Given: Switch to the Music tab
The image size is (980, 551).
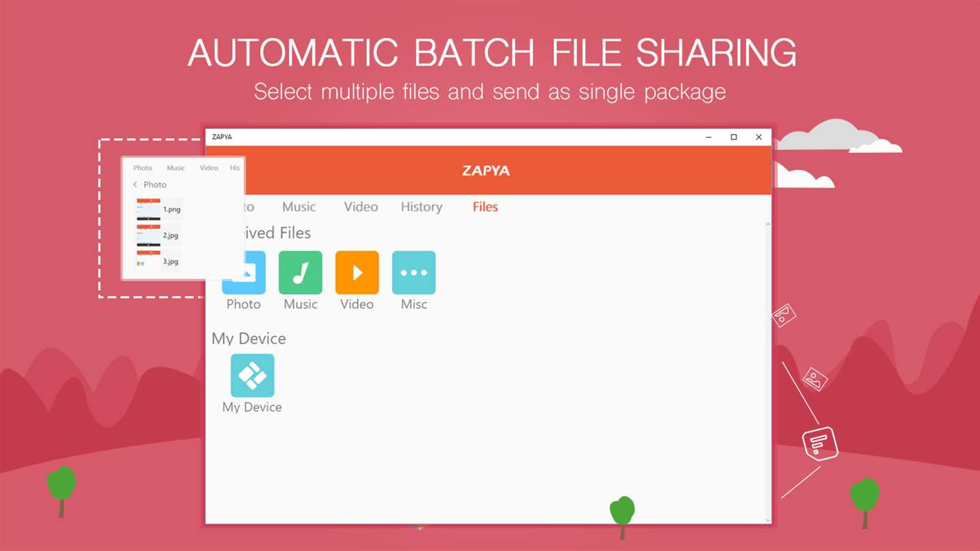Looking at the screenshot, I should pos(299,207).
